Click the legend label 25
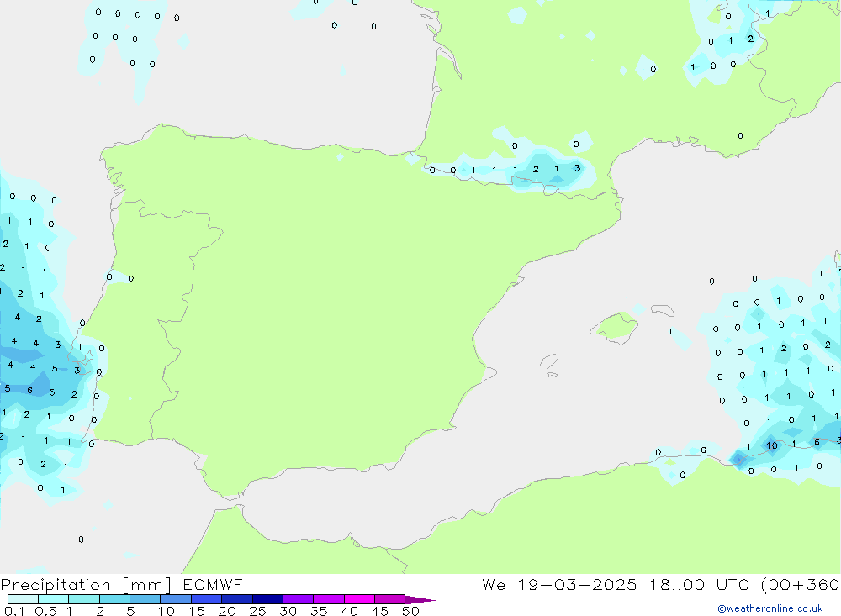This screenshot has width=841, height=616. 257,611
